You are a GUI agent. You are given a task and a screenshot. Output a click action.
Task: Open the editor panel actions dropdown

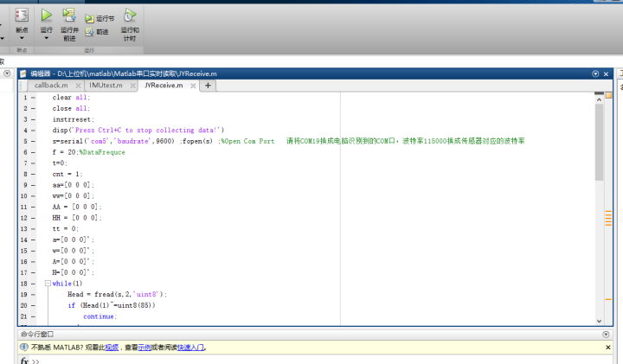click(595, 73)
